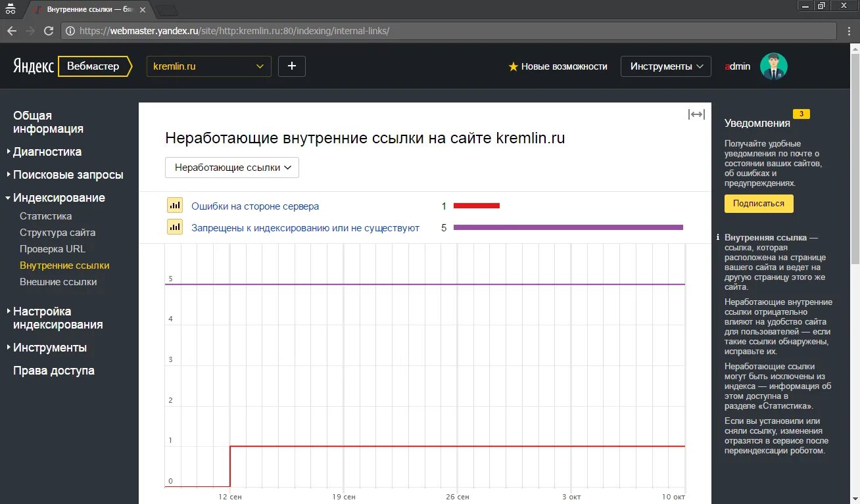This screenshot has width=860, height=504.
Task: Click the 3 окт axis label
Action: pyautogui.click(x=571, y=497)
